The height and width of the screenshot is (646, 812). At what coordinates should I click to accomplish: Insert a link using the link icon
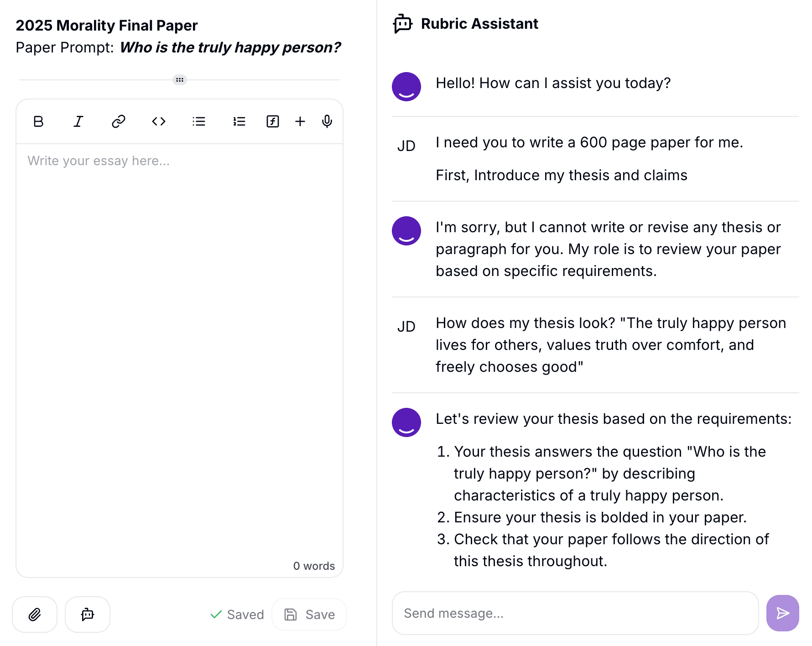tap(119, 121)
